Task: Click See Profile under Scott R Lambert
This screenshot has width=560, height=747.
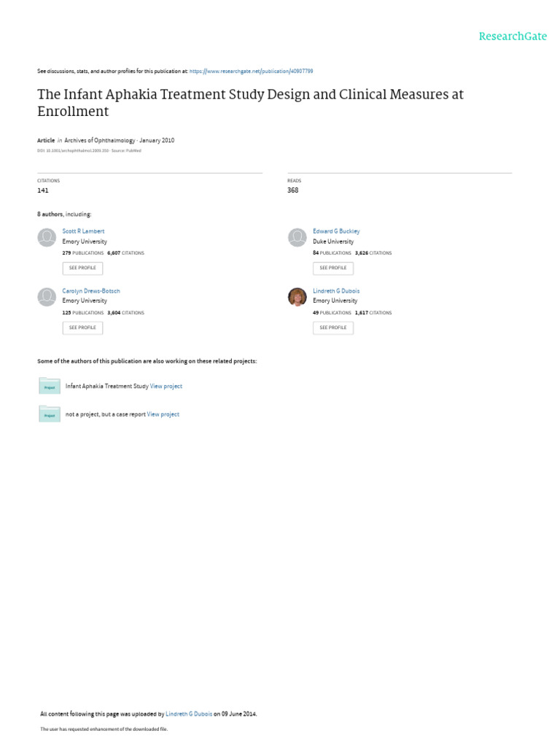Action: point(82,268)
